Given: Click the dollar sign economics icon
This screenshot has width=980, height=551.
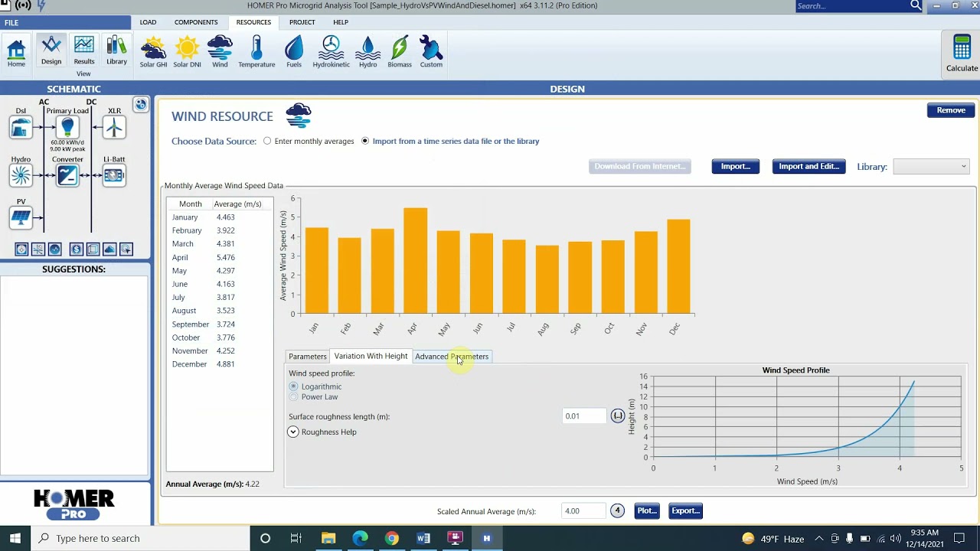Looking at the screenshot, I should click(76, 249).
